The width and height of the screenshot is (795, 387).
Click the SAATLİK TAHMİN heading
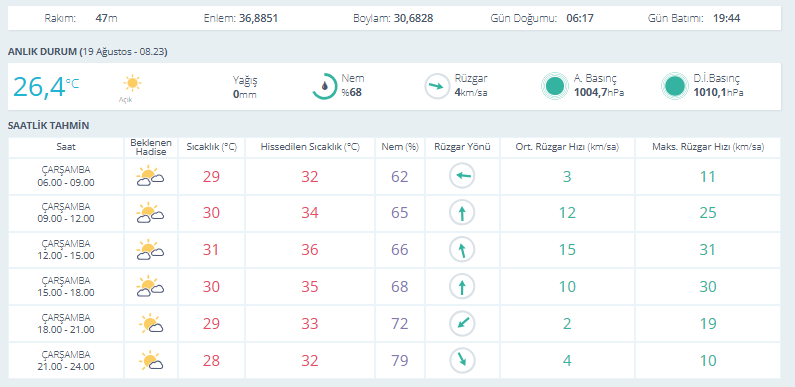48,125
